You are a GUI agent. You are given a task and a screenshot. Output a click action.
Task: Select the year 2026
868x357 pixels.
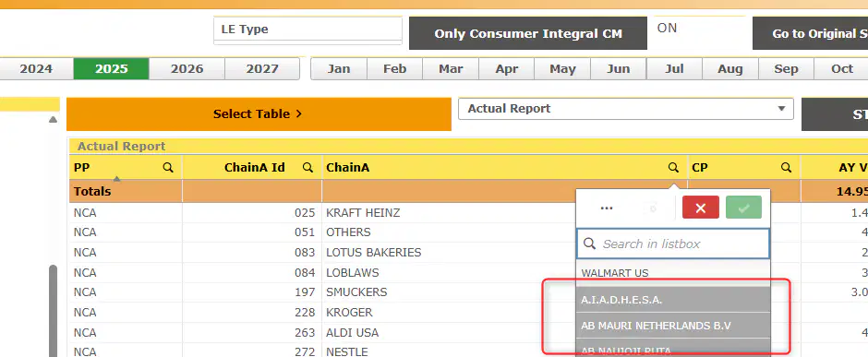[x=187, y=68]
